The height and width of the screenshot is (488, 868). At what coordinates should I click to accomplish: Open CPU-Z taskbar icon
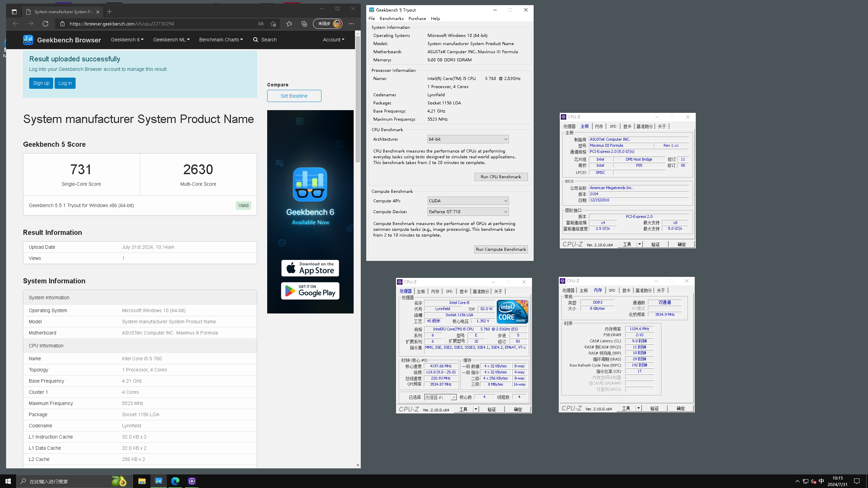[192, 481]
